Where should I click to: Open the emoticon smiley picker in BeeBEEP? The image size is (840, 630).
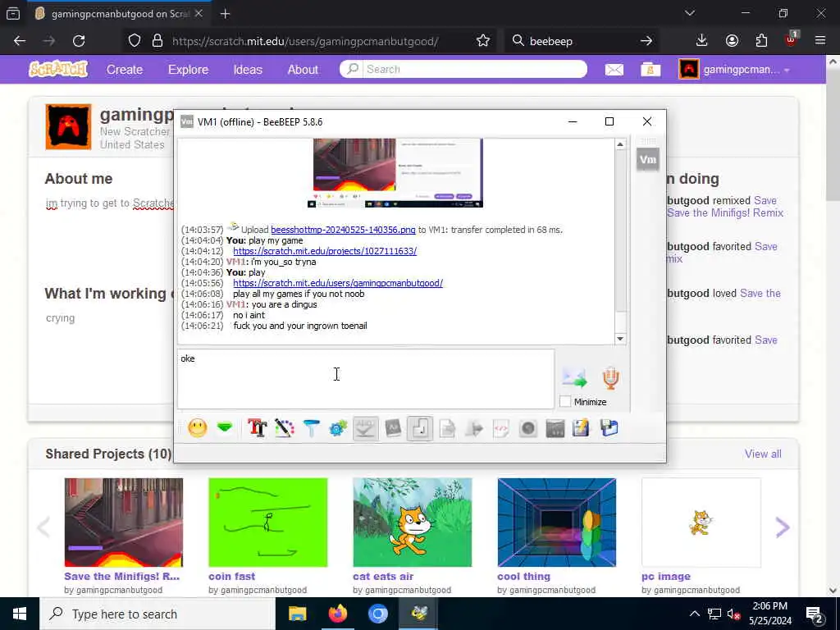coord(197,428)
